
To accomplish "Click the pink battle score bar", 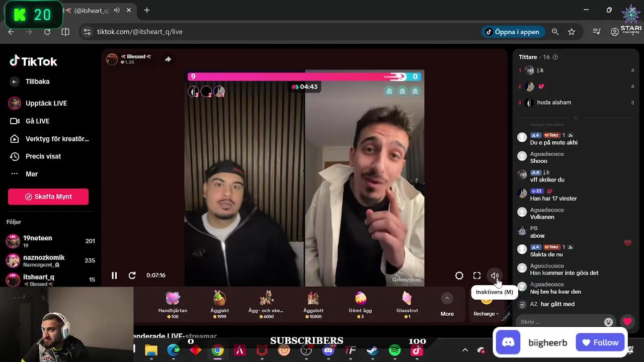I will click(x=297, y=76).
